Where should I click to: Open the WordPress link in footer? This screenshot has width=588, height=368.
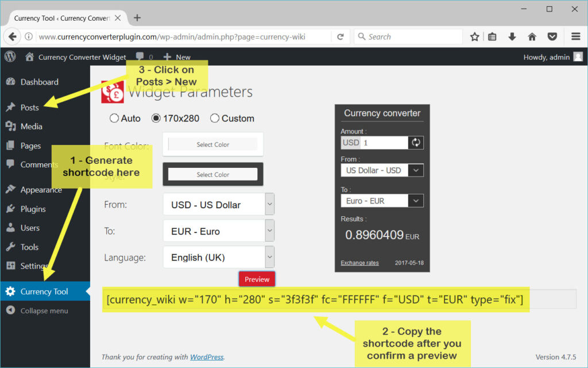[207, 356]
